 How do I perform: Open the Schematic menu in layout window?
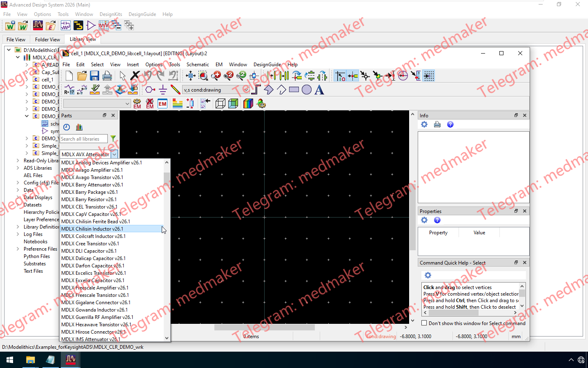point(198,65)
